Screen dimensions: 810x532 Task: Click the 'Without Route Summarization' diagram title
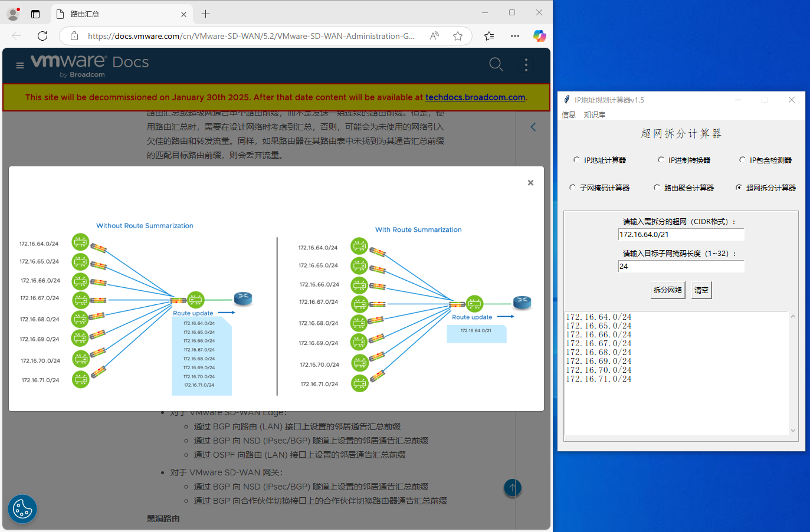(x=145, y=226)
